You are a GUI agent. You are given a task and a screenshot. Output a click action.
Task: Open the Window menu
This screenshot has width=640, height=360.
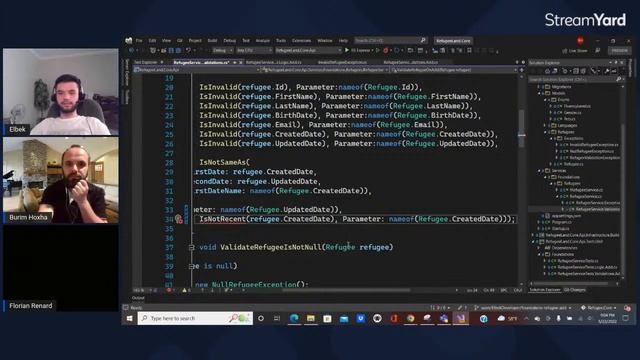click(x=324, y=41)
